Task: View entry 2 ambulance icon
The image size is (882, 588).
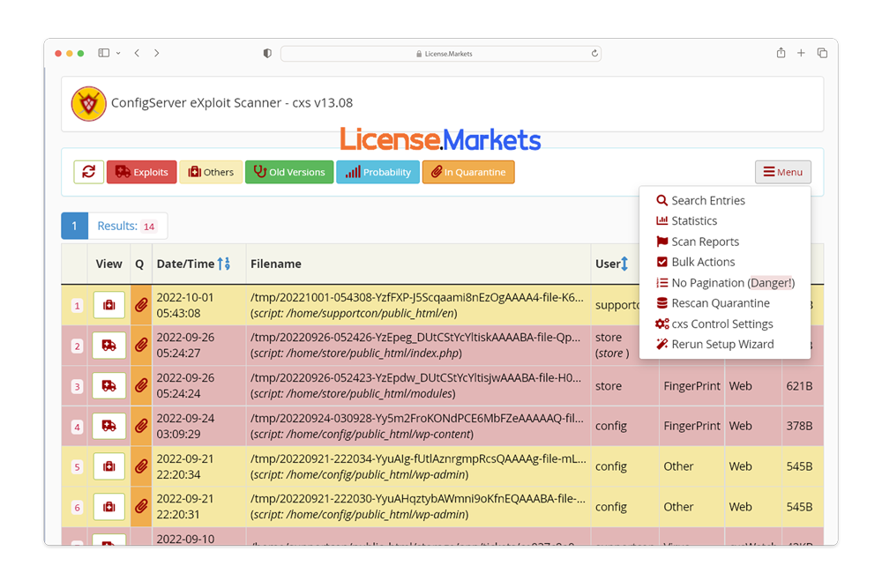Action: click(109, 346)
